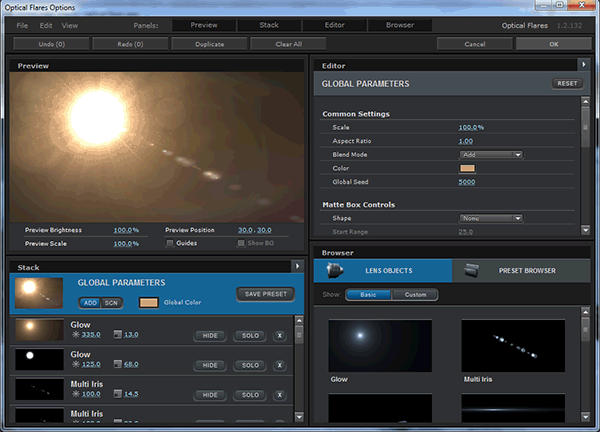Image resolution: width=600 pixels, height=432 pixels.
Task: Click the Aspect Ratio value 1.00
Action: [466, 141]
